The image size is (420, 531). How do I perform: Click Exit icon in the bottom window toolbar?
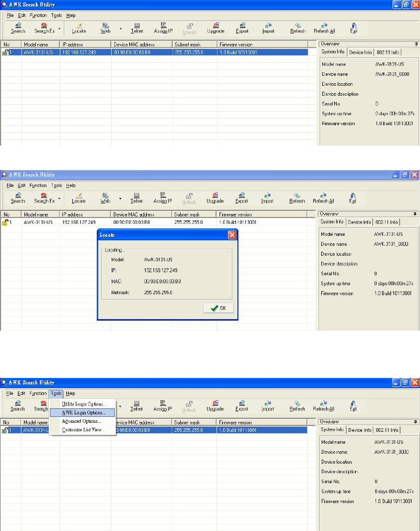click(353, 406)
